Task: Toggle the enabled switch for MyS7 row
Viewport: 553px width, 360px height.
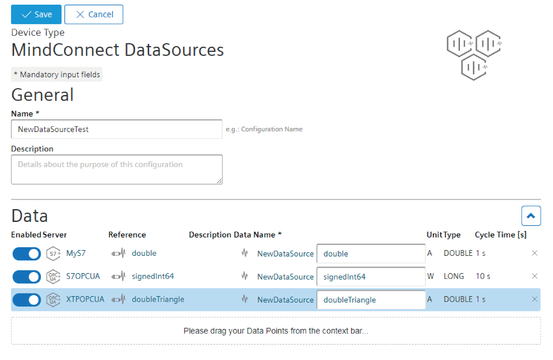Action: pos(27,254)
